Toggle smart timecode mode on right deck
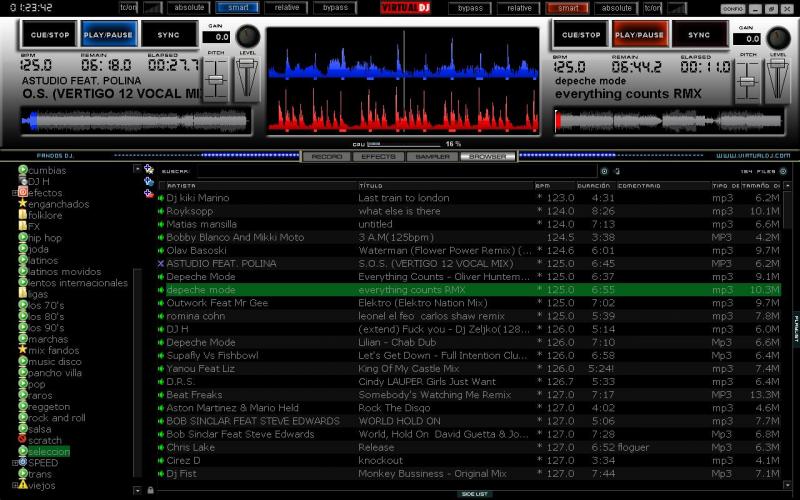 [568, 8]
